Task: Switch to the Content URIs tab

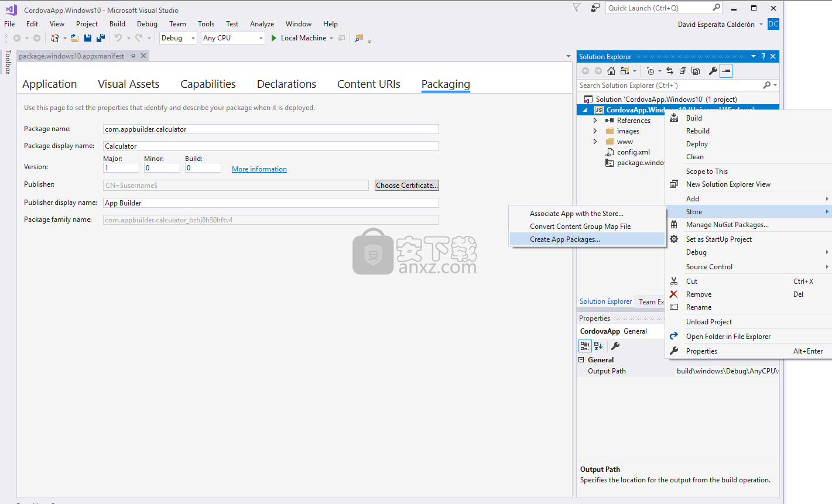Action: pyautogui.click(x=369, y=84)
